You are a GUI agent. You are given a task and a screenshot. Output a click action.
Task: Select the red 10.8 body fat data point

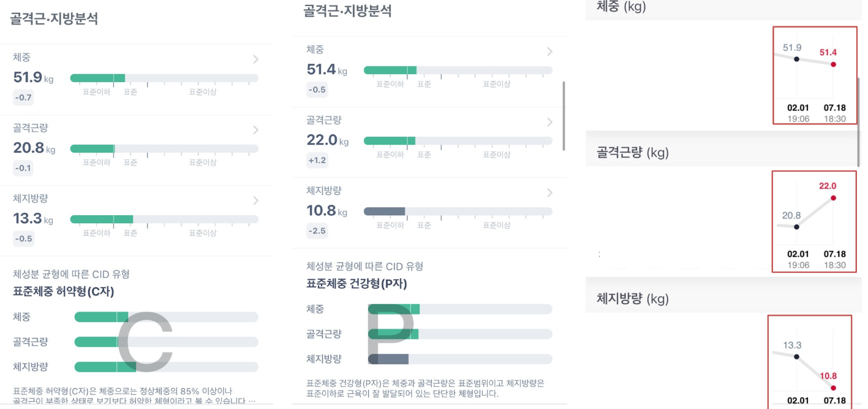(832, 387)
